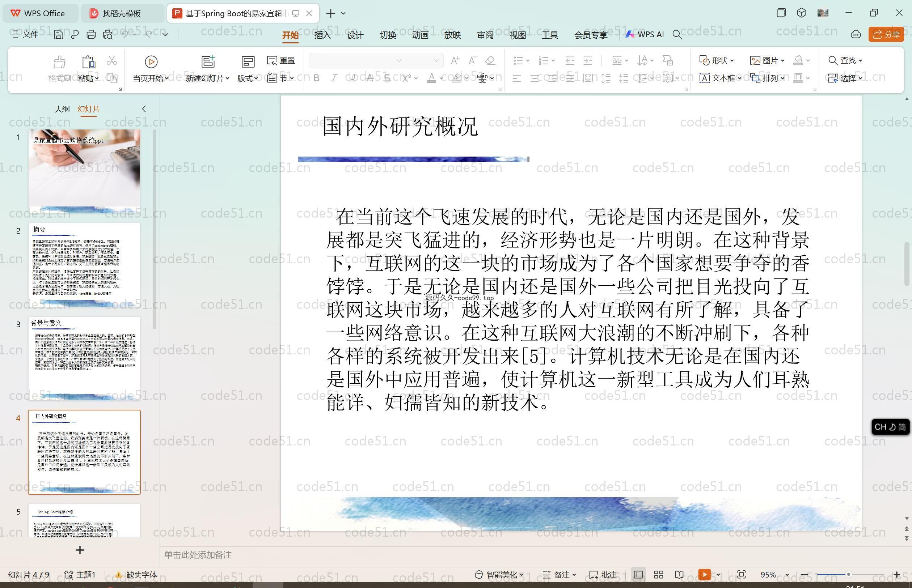The image size is (912, 588).
Task: Click the Format Painter brush icon
Action: pos(60,62)
